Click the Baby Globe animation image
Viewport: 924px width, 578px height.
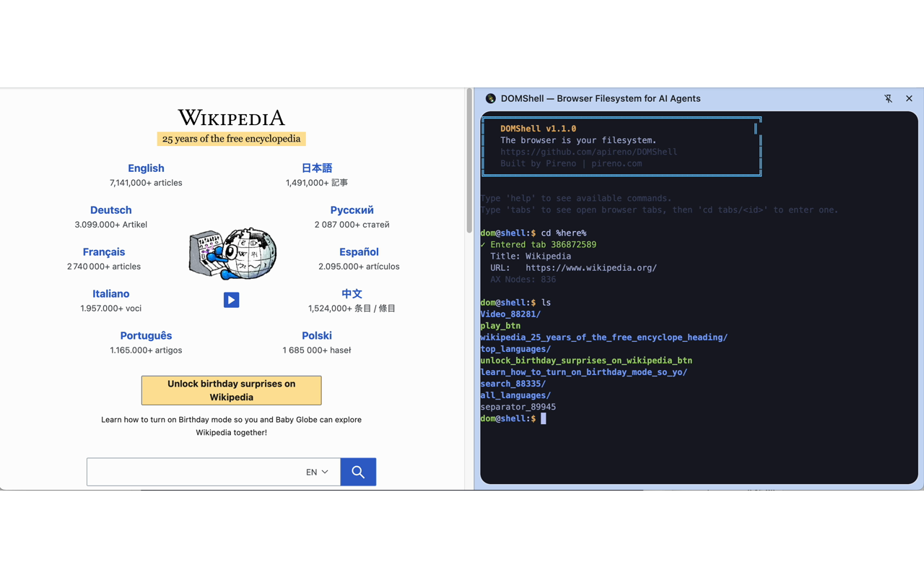point(232,254)
